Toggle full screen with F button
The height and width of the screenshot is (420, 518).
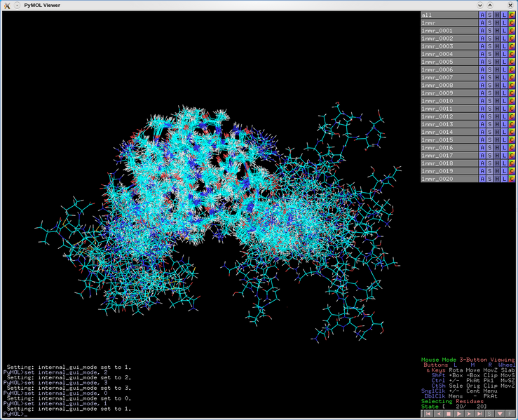pyautogui.click(x=511, y=414)
